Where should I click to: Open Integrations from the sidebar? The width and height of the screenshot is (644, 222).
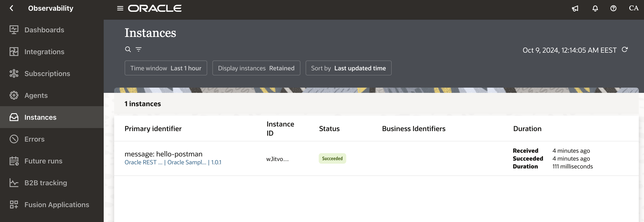[44, 52]
